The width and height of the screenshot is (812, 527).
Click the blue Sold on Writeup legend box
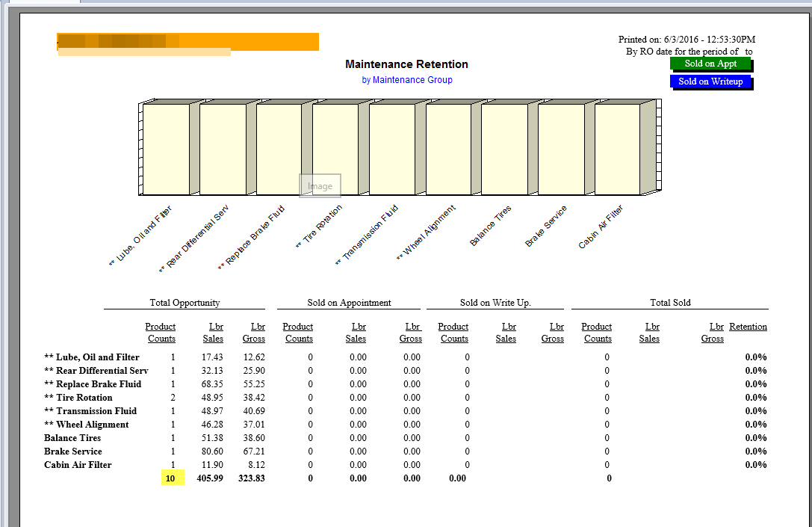tap(710, 81)
